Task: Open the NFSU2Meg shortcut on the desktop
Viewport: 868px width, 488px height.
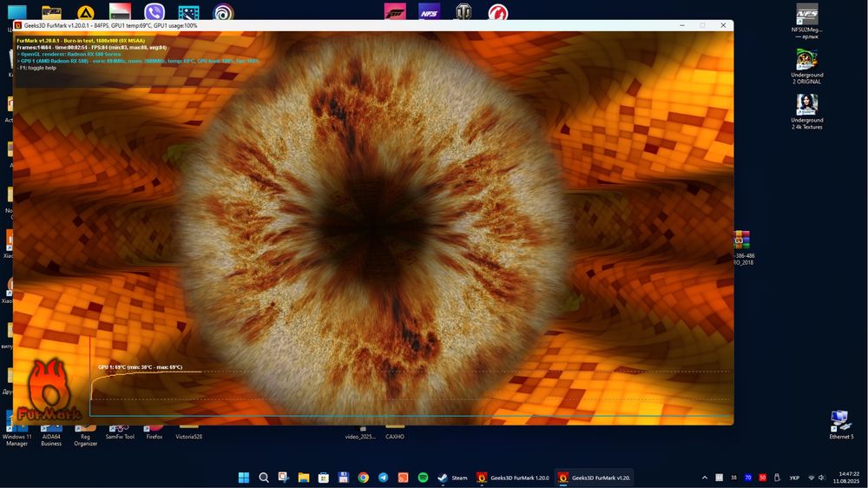Action: [x=806, y=21]
